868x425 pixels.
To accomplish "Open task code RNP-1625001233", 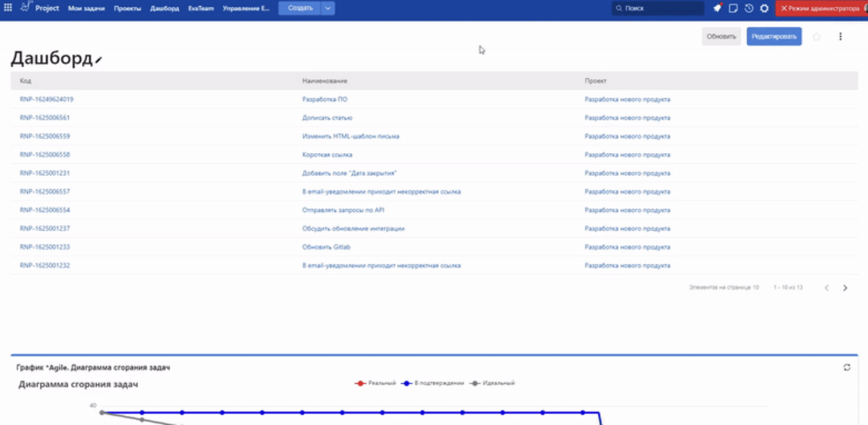I will (x=45, y=247).
